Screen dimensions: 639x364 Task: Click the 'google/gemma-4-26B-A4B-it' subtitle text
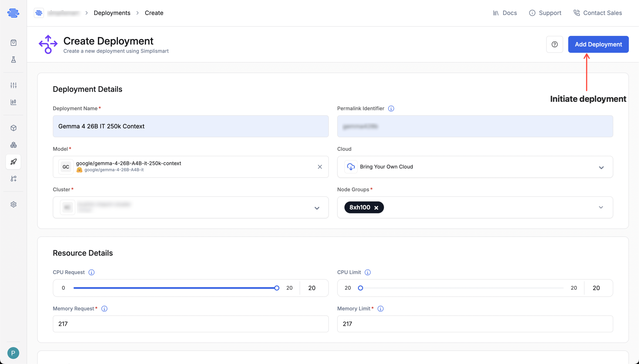114,170
